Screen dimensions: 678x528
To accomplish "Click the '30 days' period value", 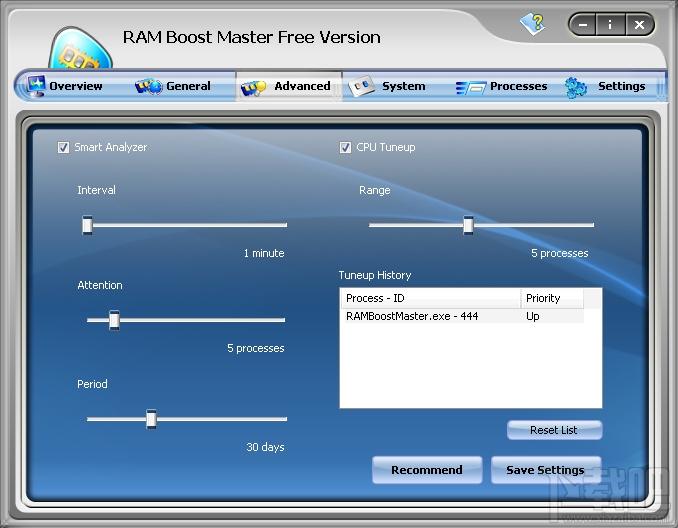I will (265, 447).
